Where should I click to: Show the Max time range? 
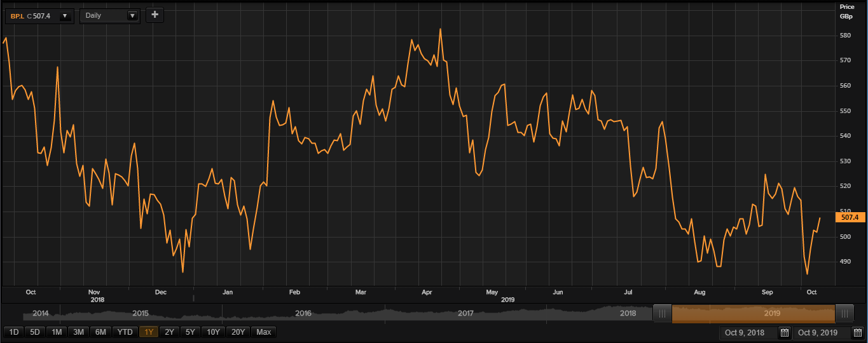[x=263, y=332]
